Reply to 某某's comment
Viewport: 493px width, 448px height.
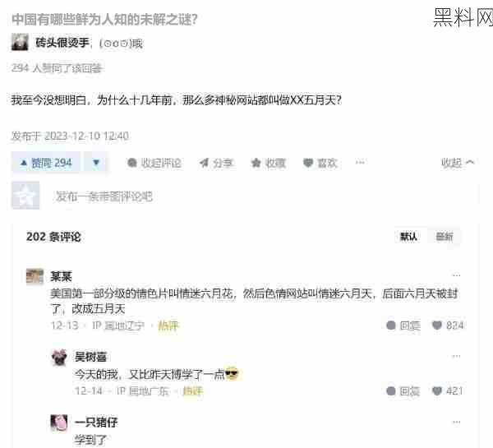pyautogui.click(x=403, y=326)
